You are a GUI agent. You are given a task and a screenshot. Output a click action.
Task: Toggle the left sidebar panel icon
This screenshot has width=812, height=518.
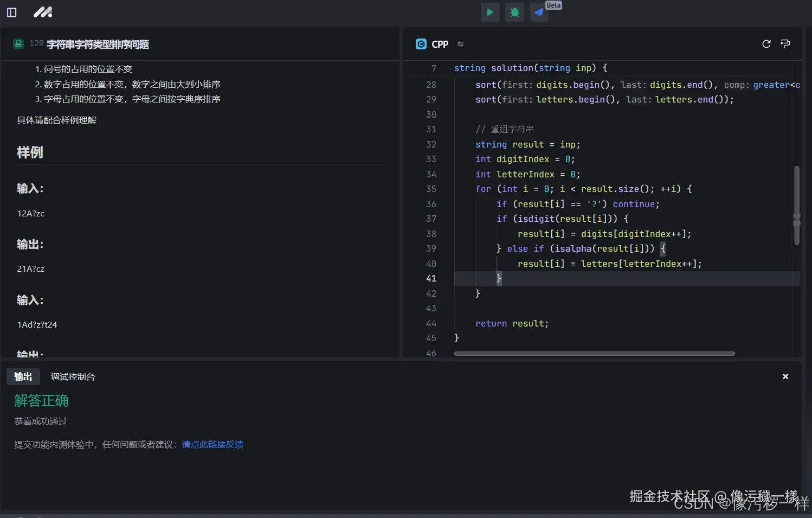click(x=11, y=12)
